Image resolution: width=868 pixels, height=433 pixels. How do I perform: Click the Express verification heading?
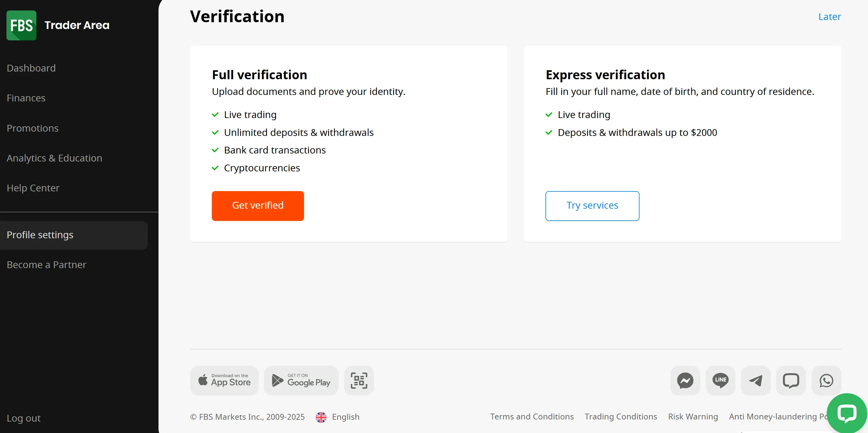(x=605, y=75)
